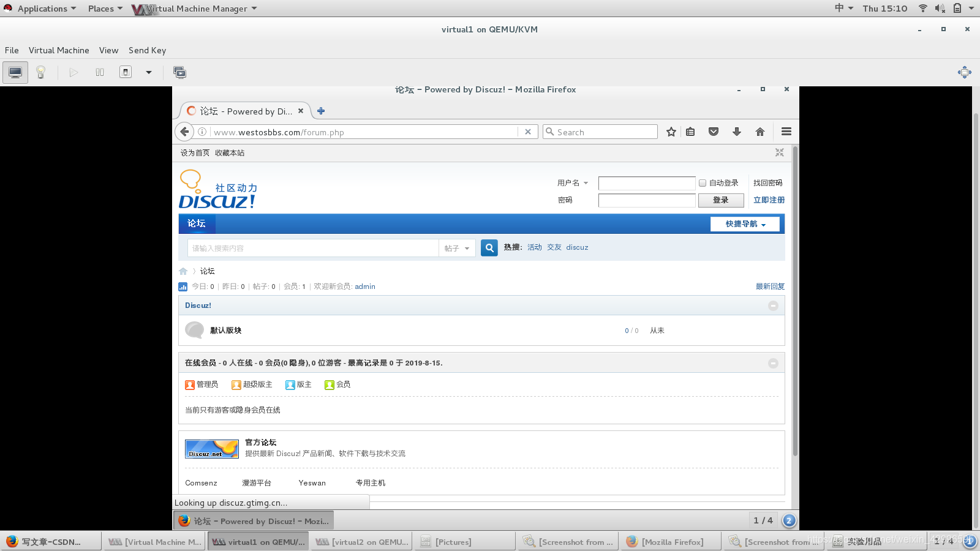Screen dimensions: 980x551
Task: Focus the password input field
Action: [647, 200]
